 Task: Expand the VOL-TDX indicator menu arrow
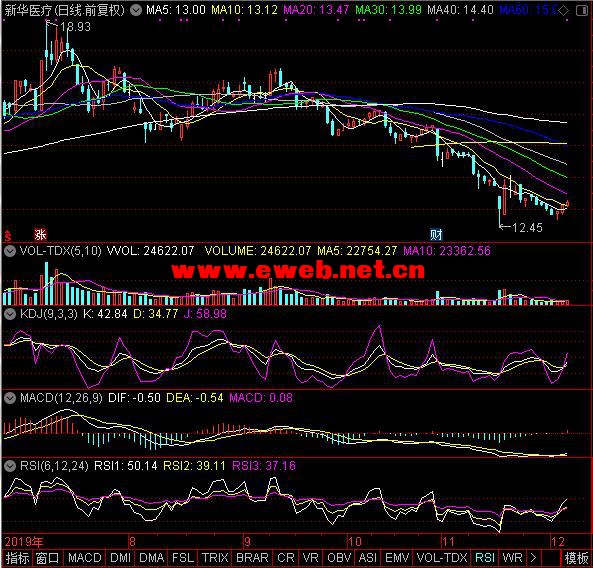click(x=9, y=251)
